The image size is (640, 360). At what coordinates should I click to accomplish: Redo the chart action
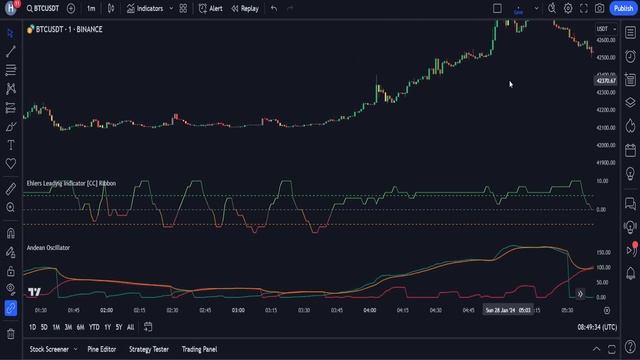coord(290,9)
